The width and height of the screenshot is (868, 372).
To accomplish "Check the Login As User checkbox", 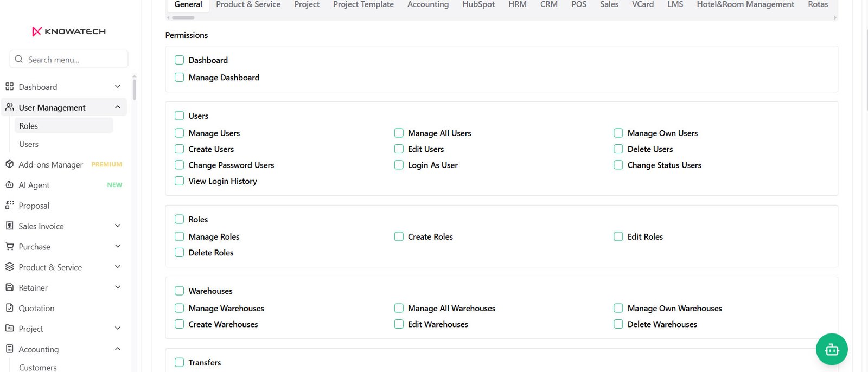I will pos(399,165).
